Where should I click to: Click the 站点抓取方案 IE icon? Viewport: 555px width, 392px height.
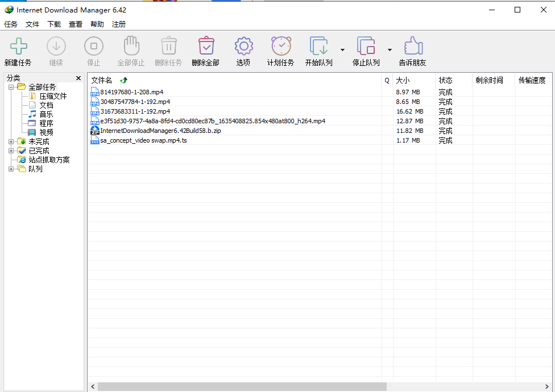tap(22, 160)
